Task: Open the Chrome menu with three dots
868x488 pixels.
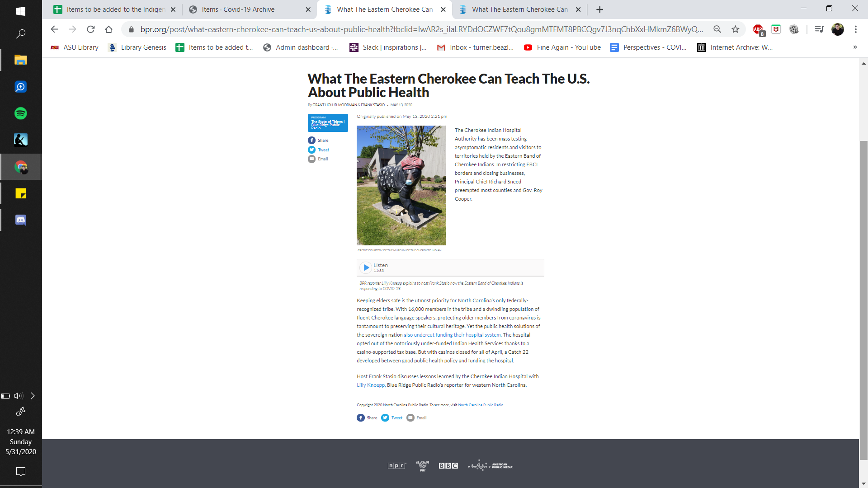Action: point(855,29)
